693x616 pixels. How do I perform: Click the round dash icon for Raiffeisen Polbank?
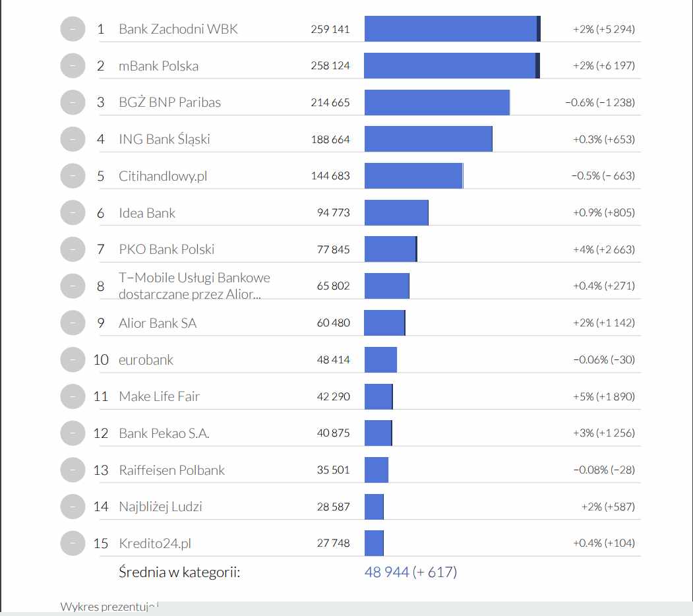point(73,470)
